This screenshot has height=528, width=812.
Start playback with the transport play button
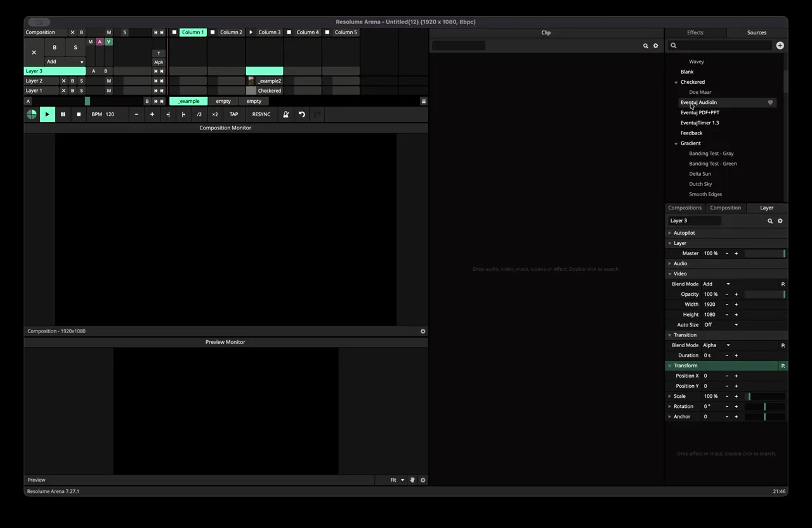click(x=47, y=114)
